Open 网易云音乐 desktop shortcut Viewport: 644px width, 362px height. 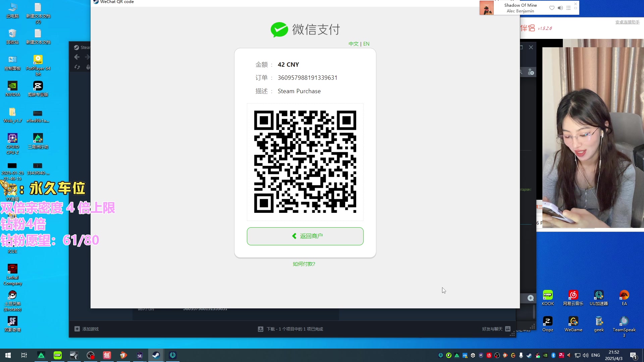(x=573, y=298)
